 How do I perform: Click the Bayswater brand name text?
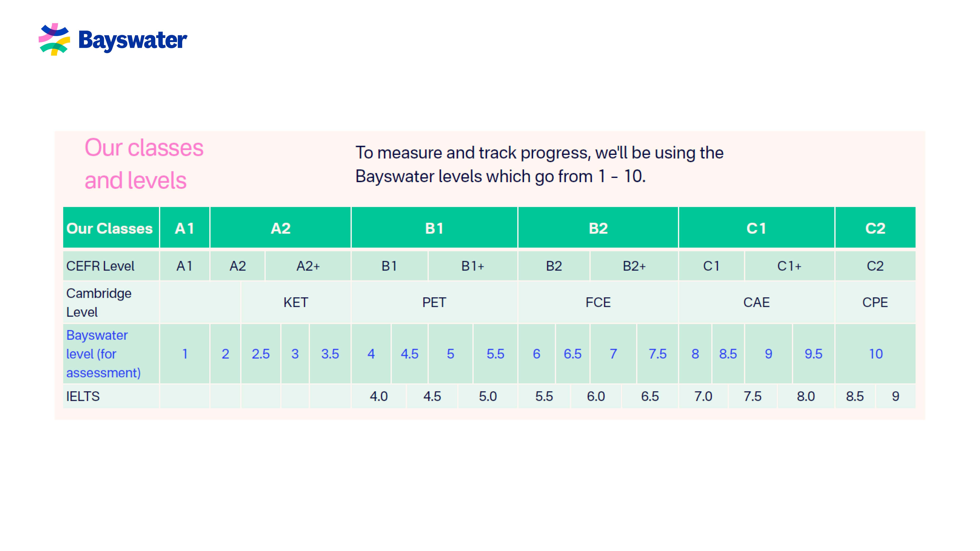pyautogui.click(x=133, y=40)
